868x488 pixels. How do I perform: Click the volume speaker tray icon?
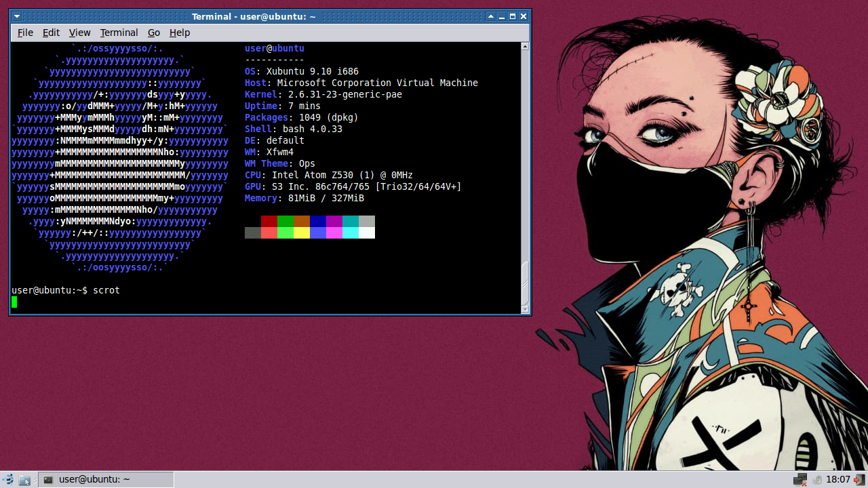tap(817, 480)
